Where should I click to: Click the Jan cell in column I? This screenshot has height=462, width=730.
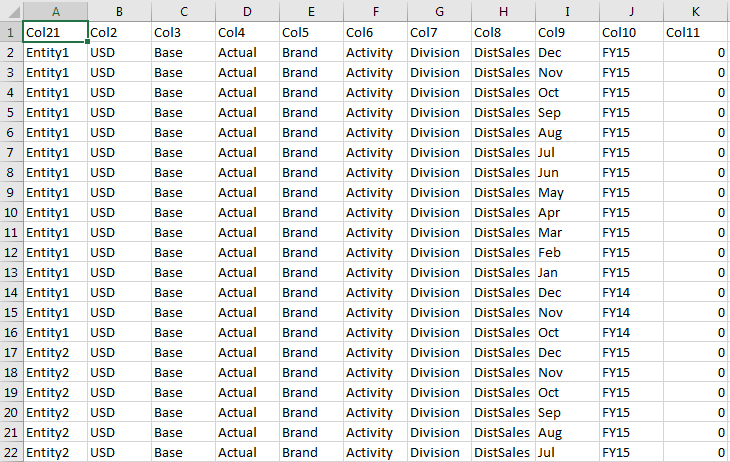pos(567,272)
